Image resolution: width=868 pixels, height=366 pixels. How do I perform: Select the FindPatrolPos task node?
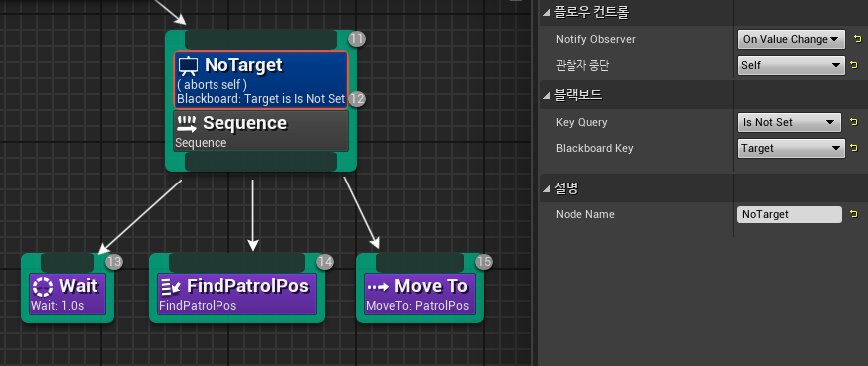click(236, 294)
